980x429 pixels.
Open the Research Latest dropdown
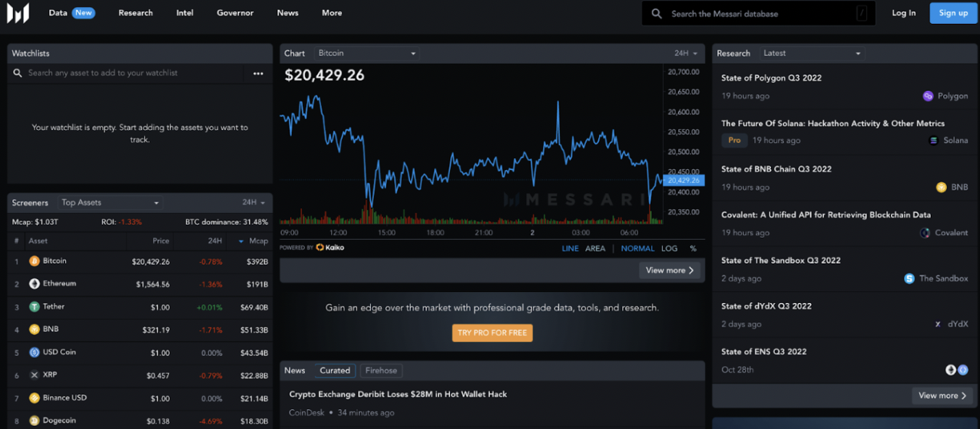click(x=812, y=53)
